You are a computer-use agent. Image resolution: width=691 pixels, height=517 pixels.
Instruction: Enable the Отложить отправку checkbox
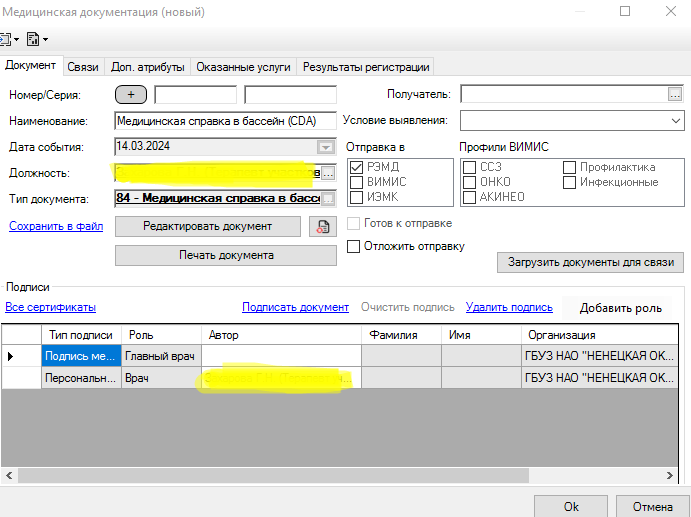pos(353,246)
